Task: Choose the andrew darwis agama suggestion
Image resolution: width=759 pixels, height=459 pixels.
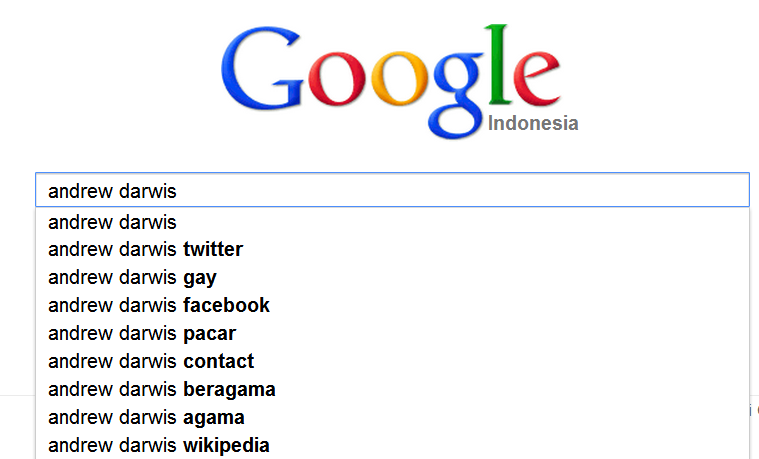Action: point(393,417)
